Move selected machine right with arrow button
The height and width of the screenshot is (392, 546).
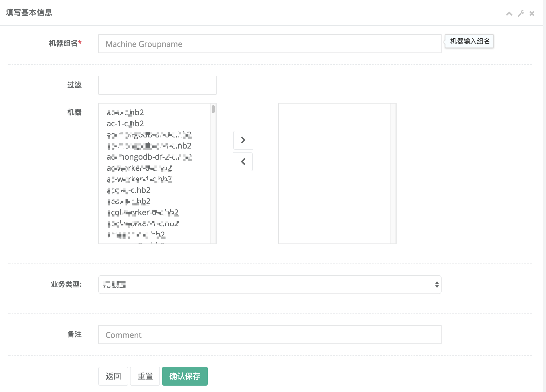243,140
